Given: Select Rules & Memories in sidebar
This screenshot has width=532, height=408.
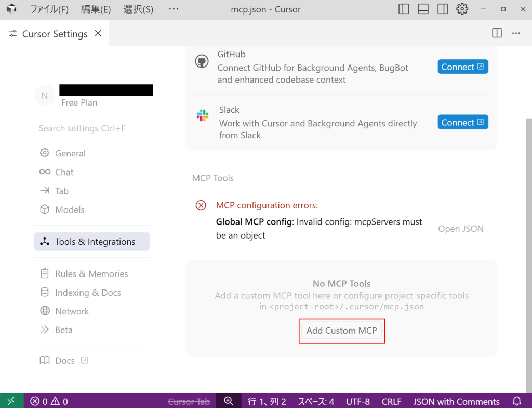Looking at the screenshot, I should (91, 274).
